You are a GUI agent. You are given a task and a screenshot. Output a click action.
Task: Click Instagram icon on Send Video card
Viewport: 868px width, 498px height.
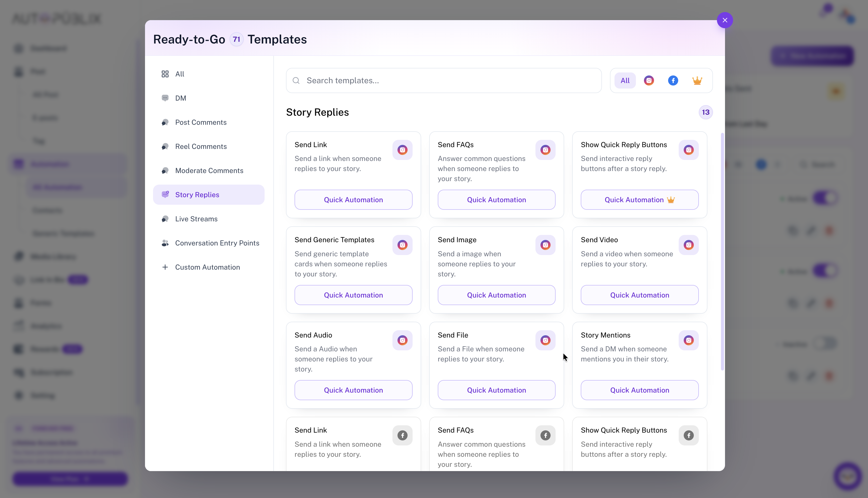tap(688, 245)
